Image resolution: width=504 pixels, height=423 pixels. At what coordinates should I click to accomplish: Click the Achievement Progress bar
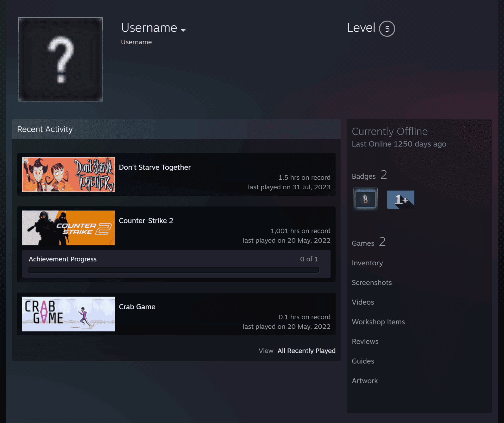click(x=173, y=270)
